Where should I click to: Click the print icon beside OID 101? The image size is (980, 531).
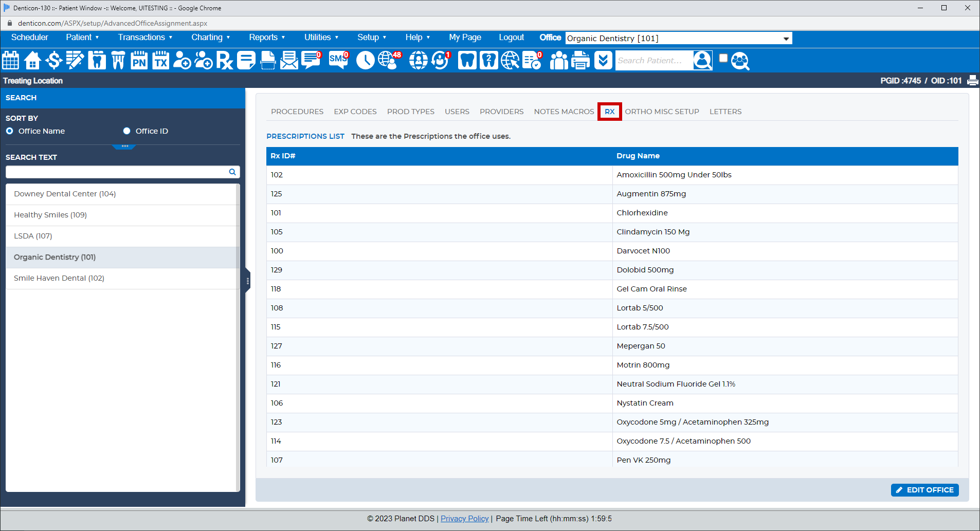tap(973, 81)
